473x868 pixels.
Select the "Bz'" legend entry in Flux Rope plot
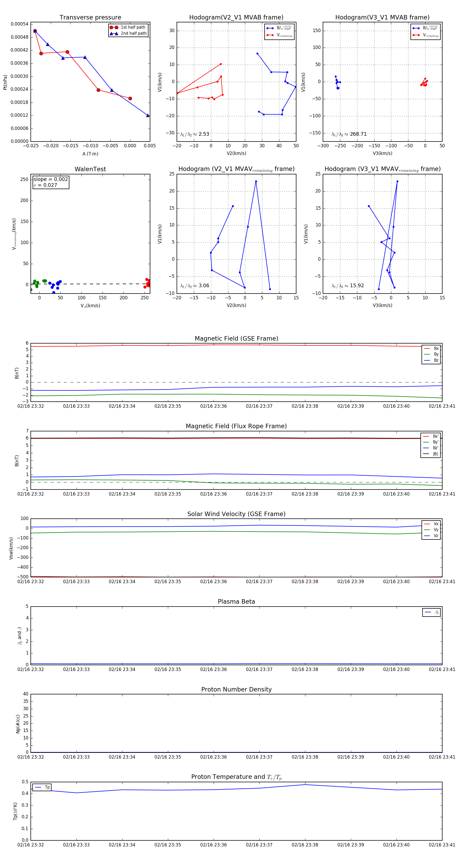(x=431, y=448)
